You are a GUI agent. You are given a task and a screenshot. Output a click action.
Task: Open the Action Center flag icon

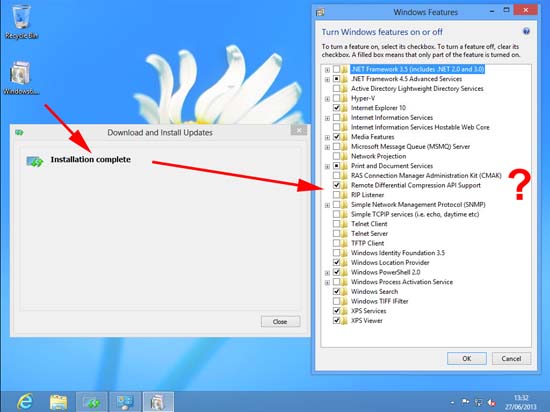pos(465,402)
